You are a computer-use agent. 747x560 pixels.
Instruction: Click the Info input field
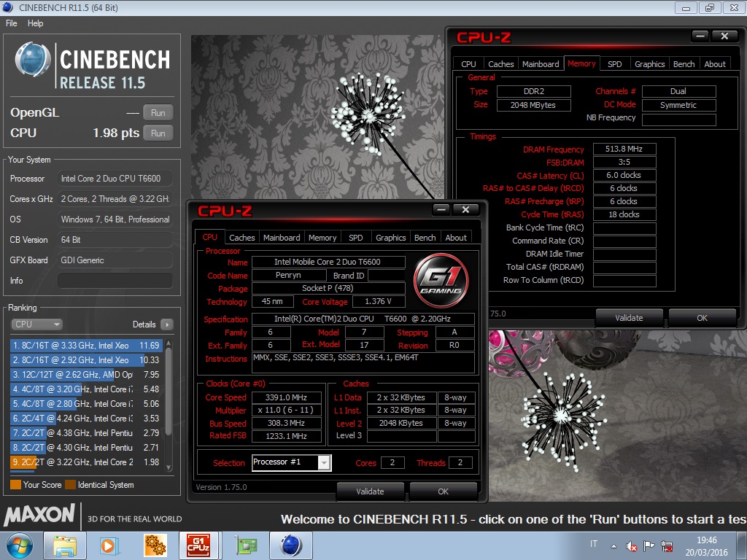pos(115,281)
